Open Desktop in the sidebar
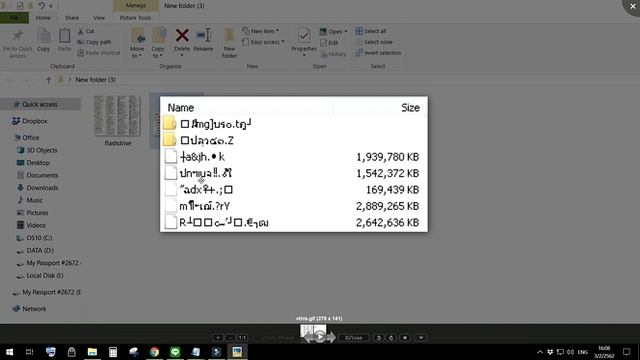The image size is (640, 360). click(x=33, y=163)
